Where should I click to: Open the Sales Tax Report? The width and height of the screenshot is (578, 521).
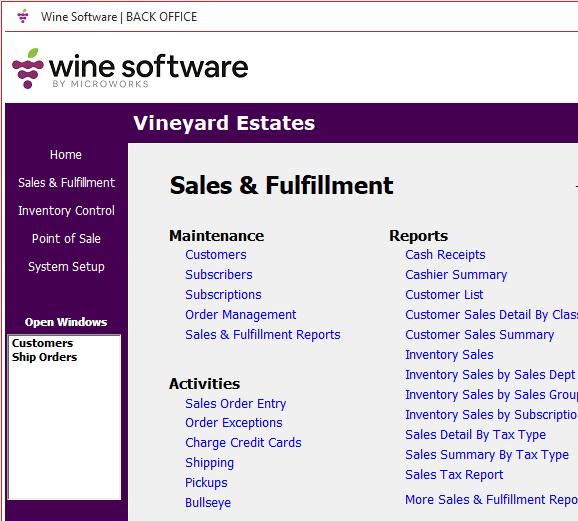tap(454, 475)
